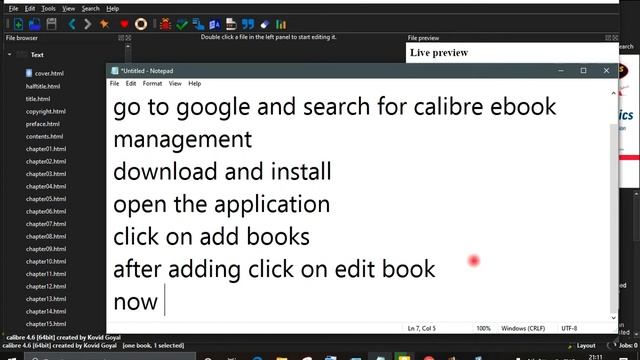
Task: Click 'Ln 7, Col 5' in Notepad status bar
Action: coord(422,328)
